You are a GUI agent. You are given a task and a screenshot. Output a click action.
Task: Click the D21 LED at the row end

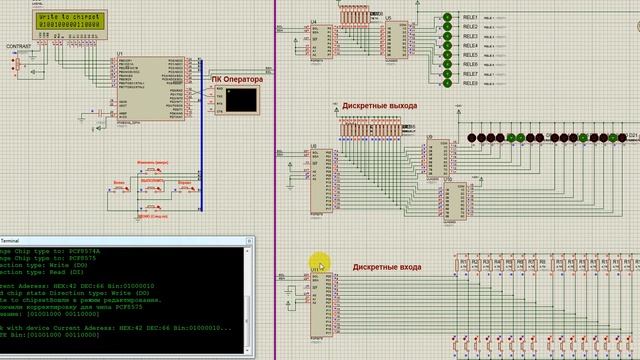point(622,138)
